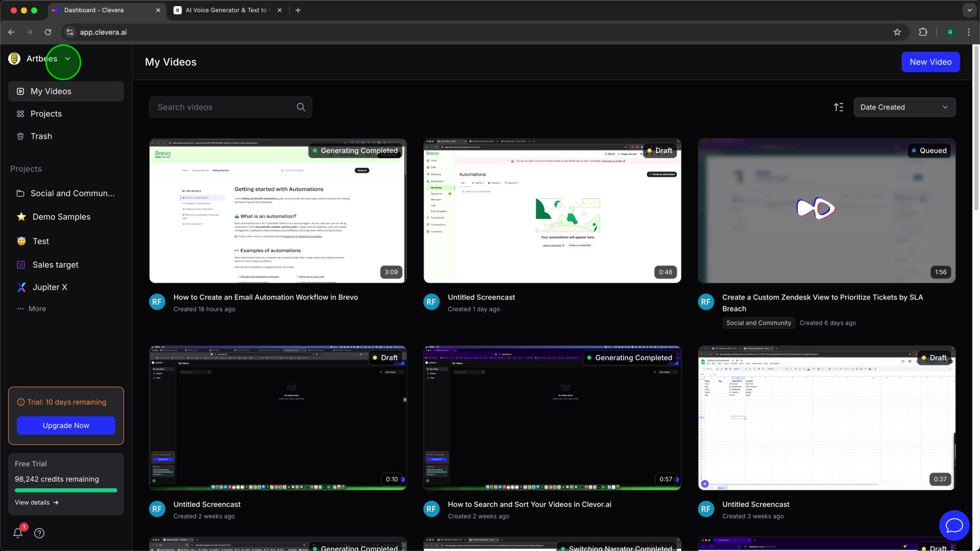Click the help question mark icon
Viewport: 980px width, 551px height.
pos(39,533)
